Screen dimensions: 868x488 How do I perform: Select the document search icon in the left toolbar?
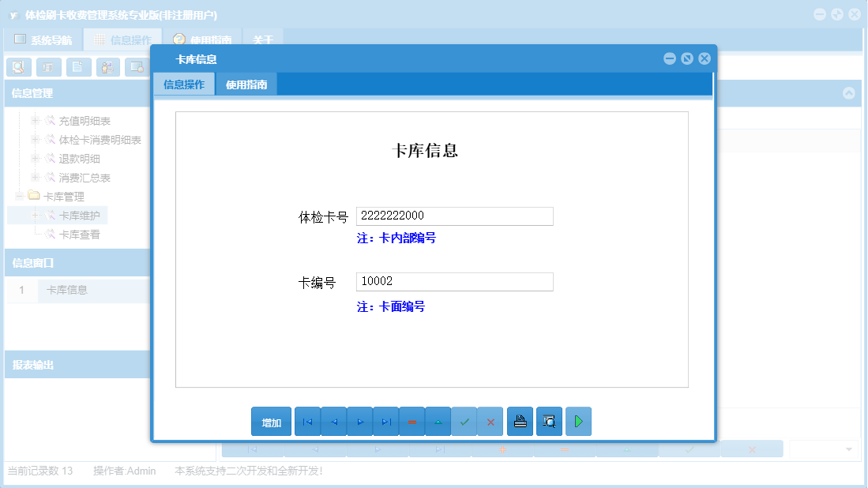coord(18,67)
